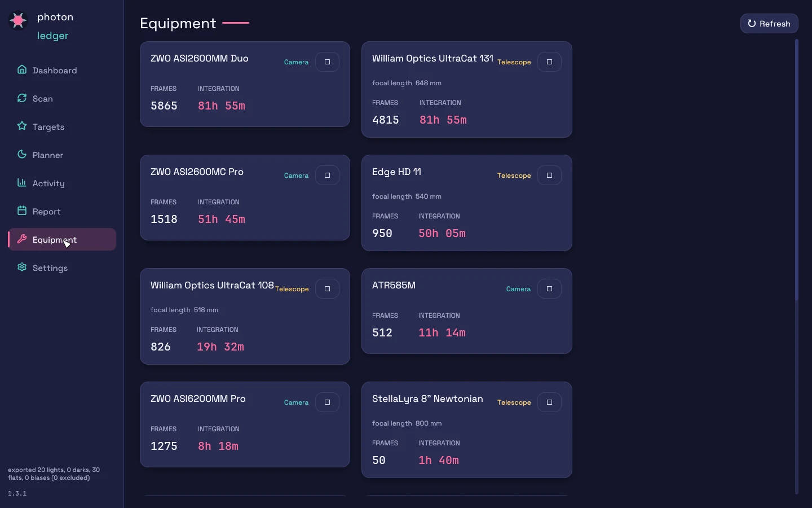Viewport: 812px width, 508px height.
Task: Tick the ZWO ASI2600MC Pro checkbox
Action: click(327, 176)
